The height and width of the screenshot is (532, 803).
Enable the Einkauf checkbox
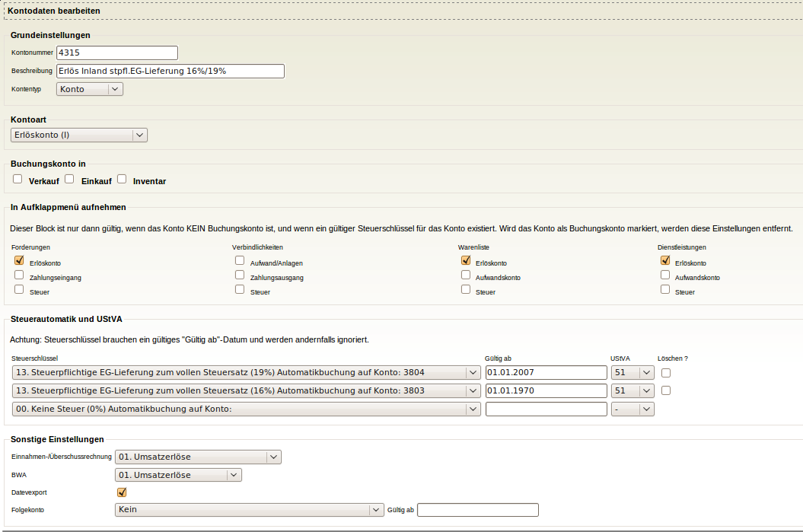click(69, 180)
